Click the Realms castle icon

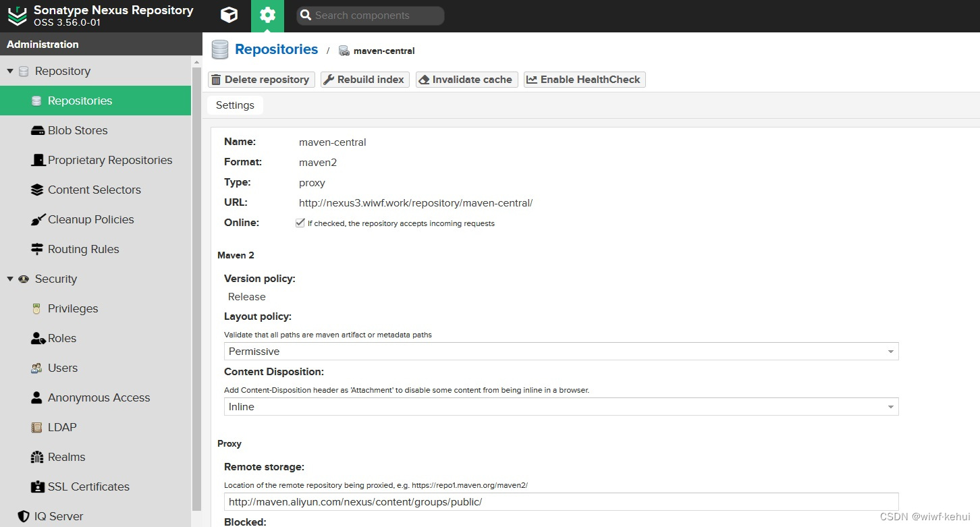click(x=37, y=457)
